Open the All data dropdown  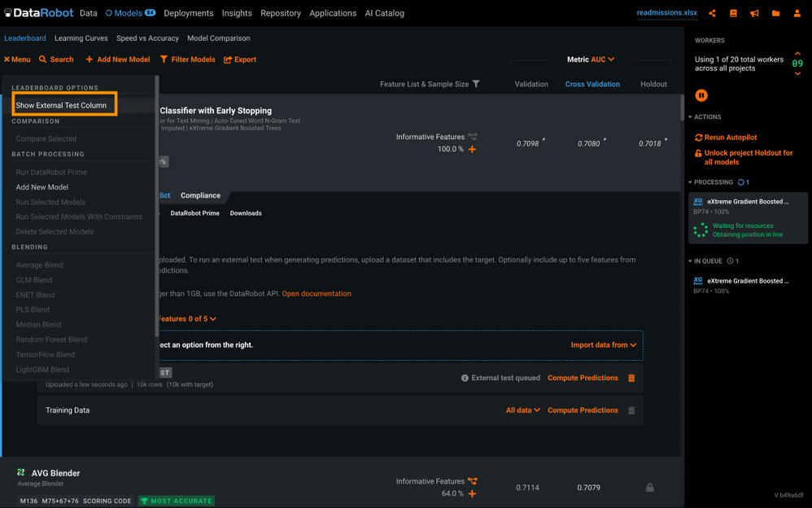[x=523, y=410]
